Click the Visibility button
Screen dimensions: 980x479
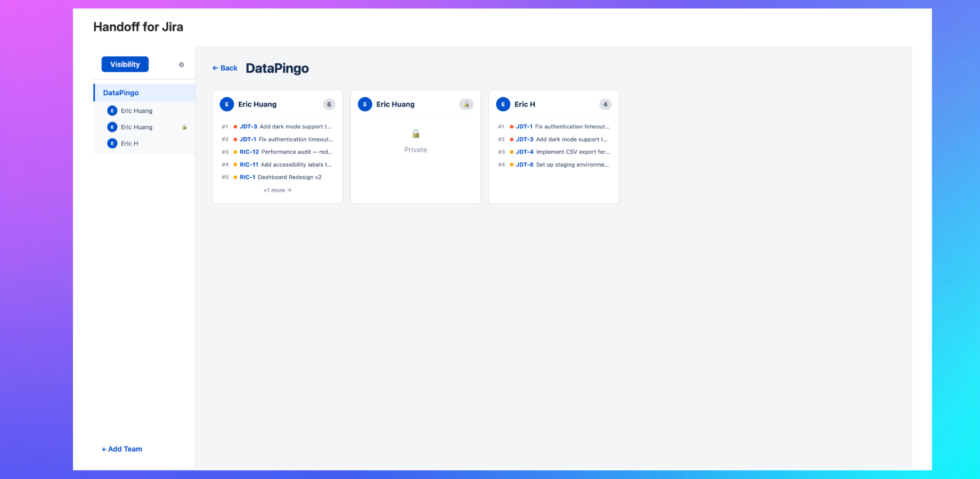(125, 64)
